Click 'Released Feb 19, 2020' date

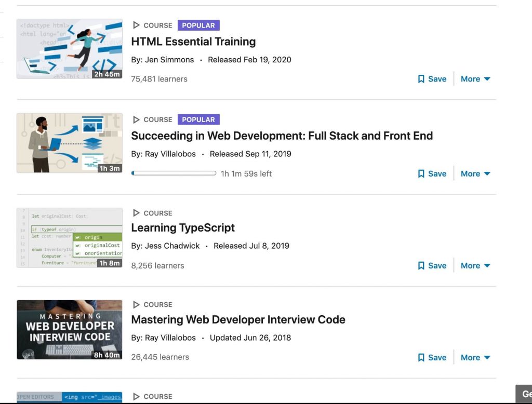(250, 60)
